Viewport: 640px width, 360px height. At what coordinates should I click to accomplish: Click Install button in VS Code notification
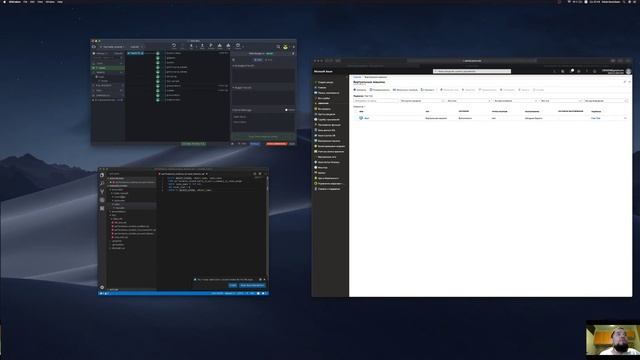233,285
